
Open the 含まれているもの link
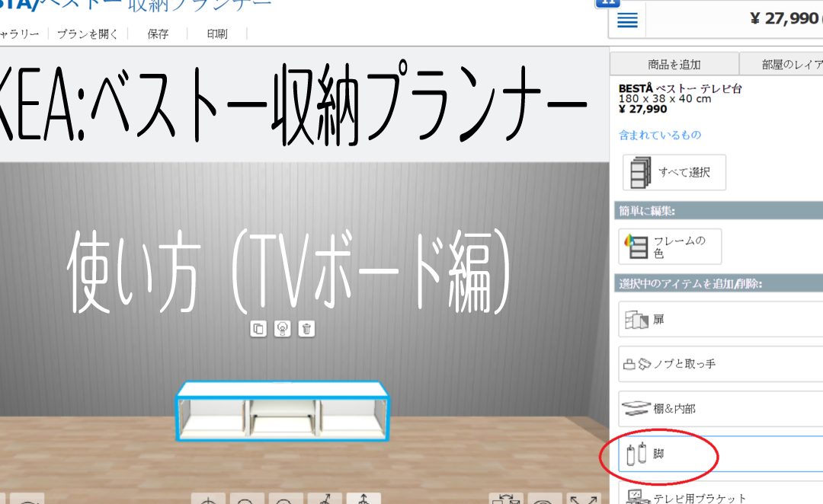click(x=660, y=135)
